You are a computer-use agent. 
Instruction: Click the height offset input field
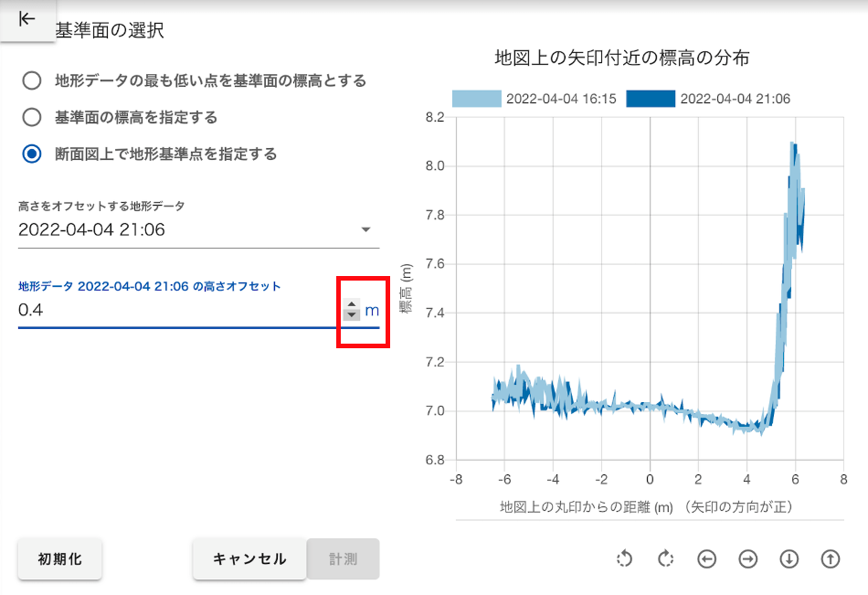pos(174,311)
